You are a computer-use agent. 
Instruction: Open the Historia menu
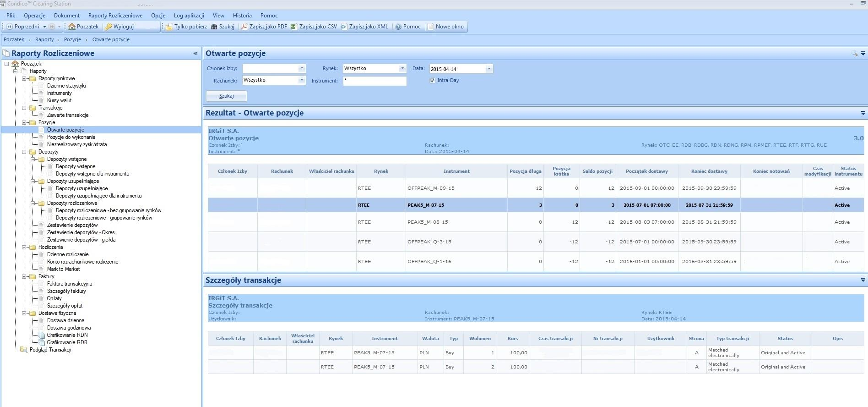[x=242, y=15]
